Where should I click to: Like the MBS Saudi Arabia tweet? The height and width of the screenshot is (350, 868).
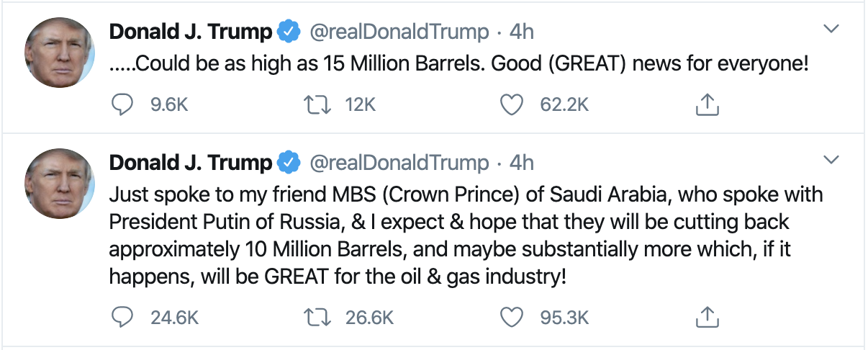click(x=512, y=317)
